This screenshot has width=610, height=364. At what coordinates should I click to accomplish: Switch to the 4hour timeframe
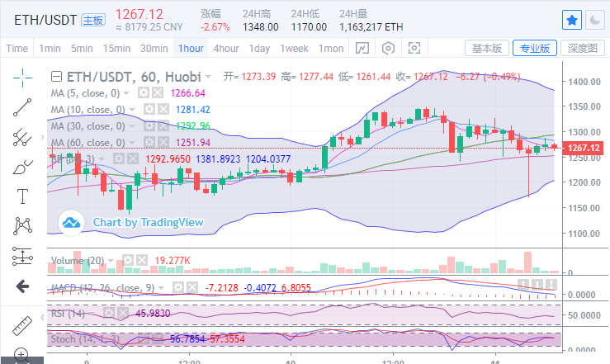(225, 48)
